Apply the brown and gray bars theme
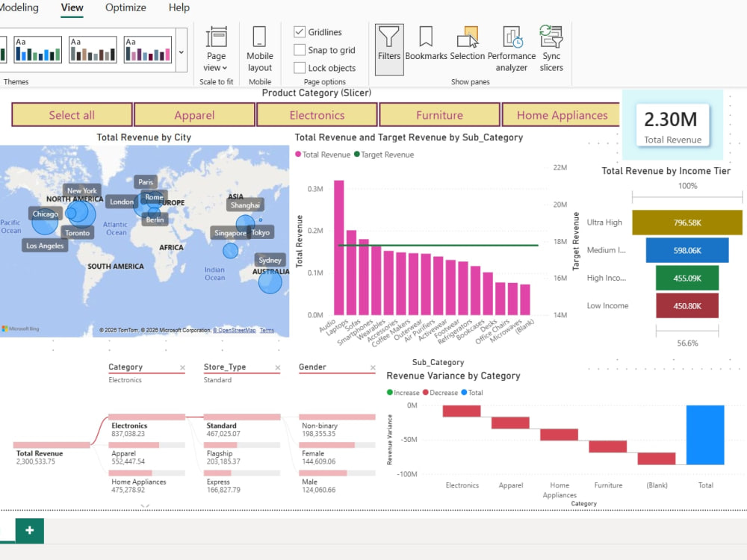Screen dimensions: 747x560 93,49
